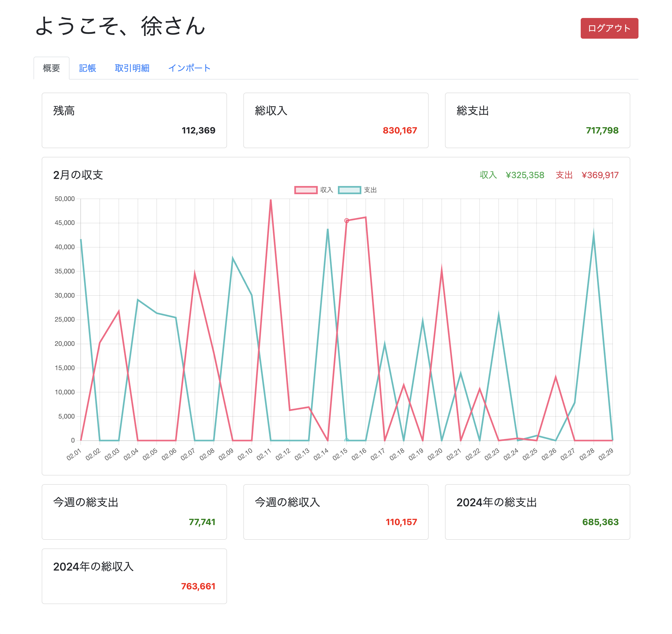Image resolution: width=672 pixels, height=634 pixels.
Task: Click the 今週の総収入 card
Action: [336, 512]
